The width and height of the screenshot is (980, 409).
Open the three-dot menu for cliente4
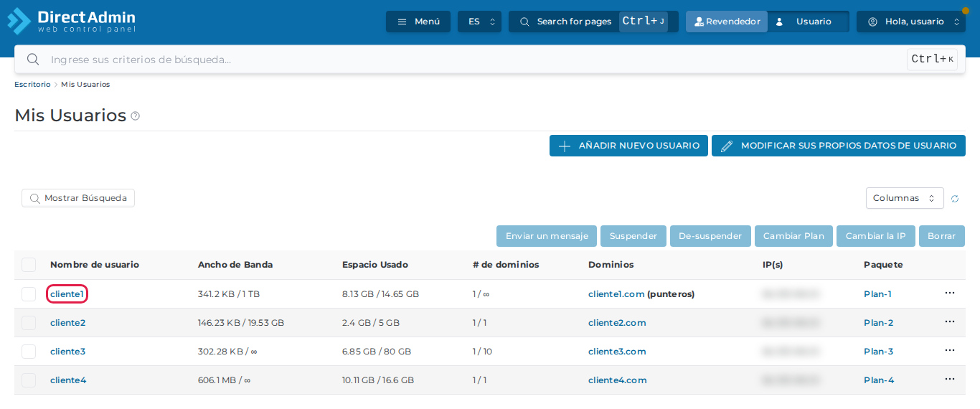pos(950,379)
